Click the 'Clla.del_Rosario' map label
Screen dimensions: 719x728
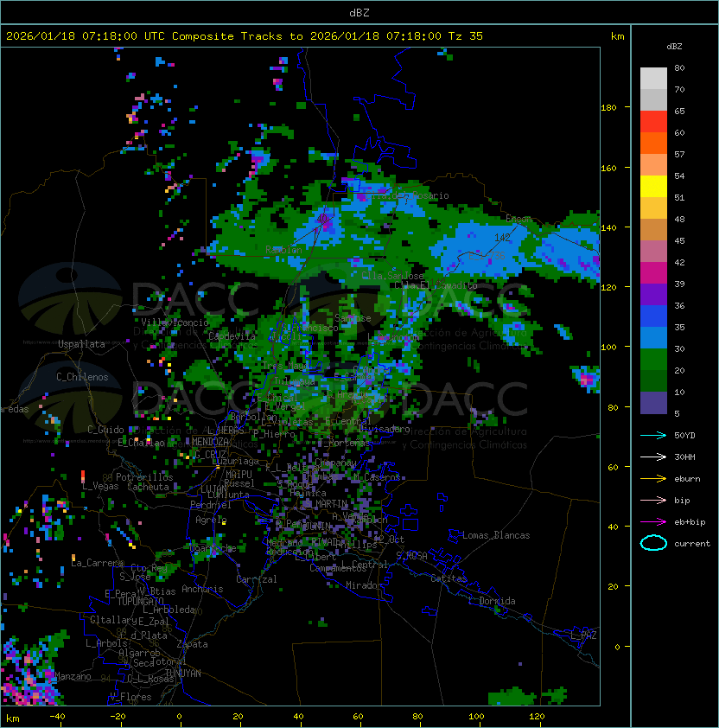(407, 195)
